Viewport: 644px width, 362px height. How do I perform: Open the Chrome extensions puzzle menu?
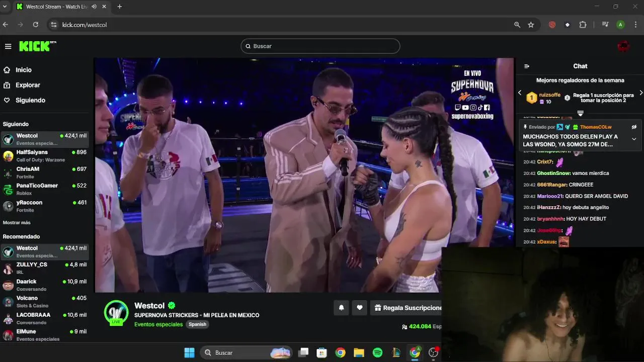(x=583, y=25)
